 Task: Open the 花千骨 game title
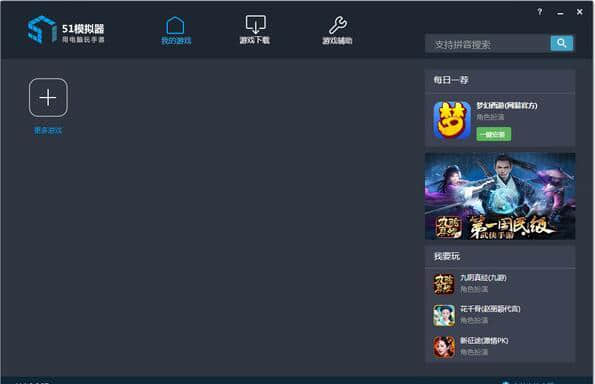tap(490, 309)
